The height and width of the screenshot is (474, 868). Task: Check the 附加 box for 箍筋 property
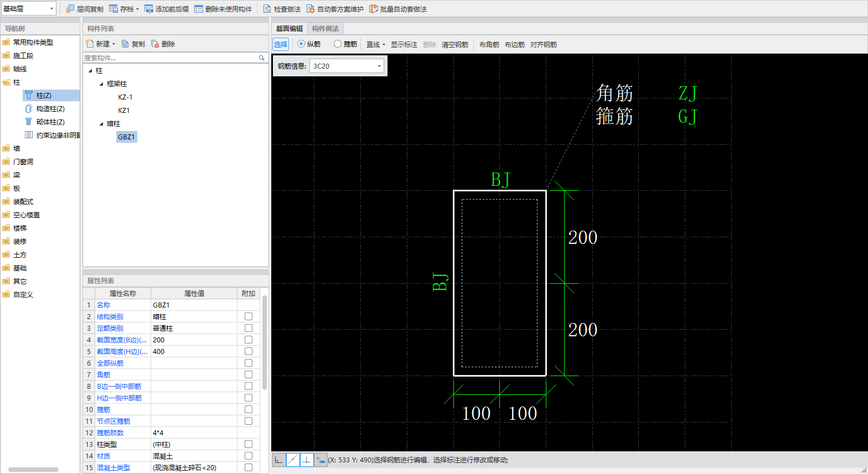click(249, 409)
